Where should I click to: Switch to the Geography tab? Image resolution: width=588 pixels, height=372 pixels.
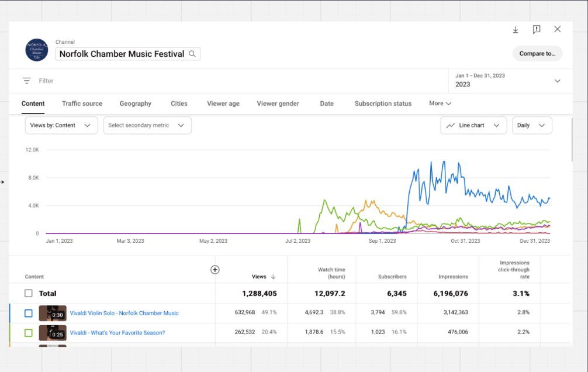pos(135,104)
